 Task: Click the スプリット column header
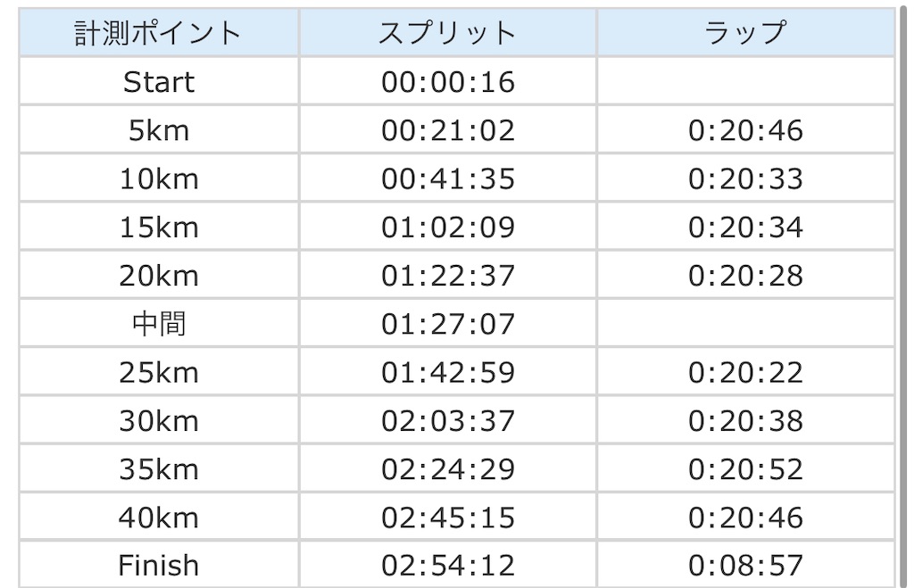(x=448, y=33)
